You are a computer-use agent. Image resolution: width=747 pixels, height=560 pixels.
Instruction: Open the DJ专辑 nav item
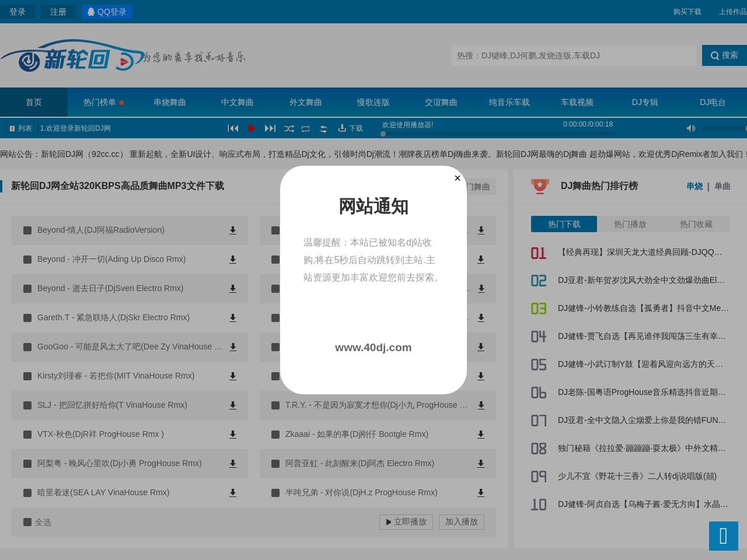pyautogui.click(x=645, y=102)
